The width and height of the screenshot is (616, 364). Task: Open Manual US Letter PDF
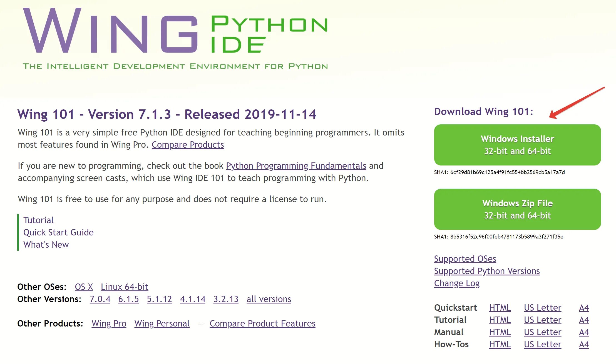pos(543,332)
